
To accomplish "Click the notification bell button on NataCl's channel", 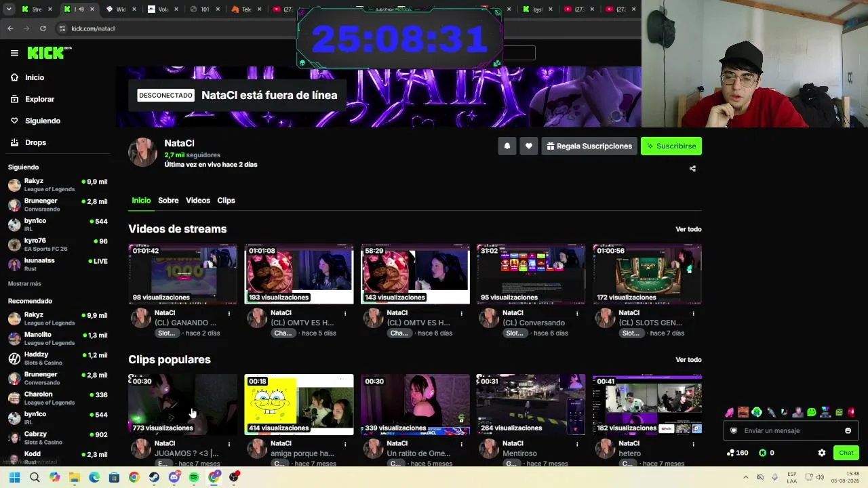I will click(507, 146).
